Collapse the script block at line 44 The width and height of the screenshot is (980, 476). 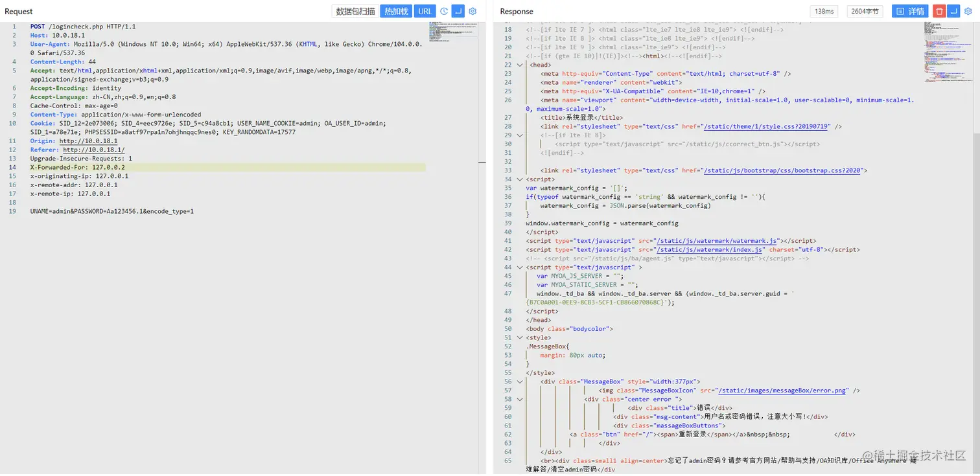pyautogui.click(x=519, y=267)
